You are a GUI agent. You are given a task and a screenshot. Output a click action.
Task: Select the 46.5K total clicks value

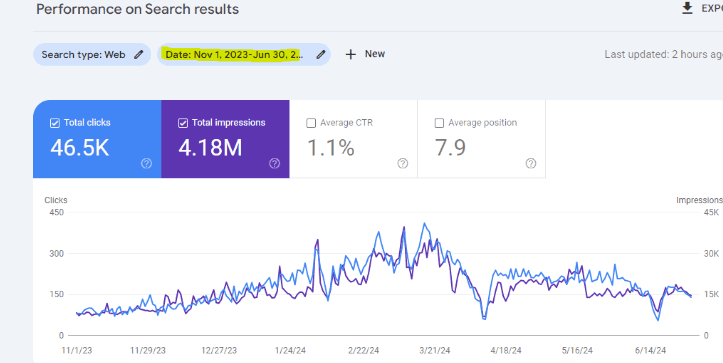click(79, 148)
